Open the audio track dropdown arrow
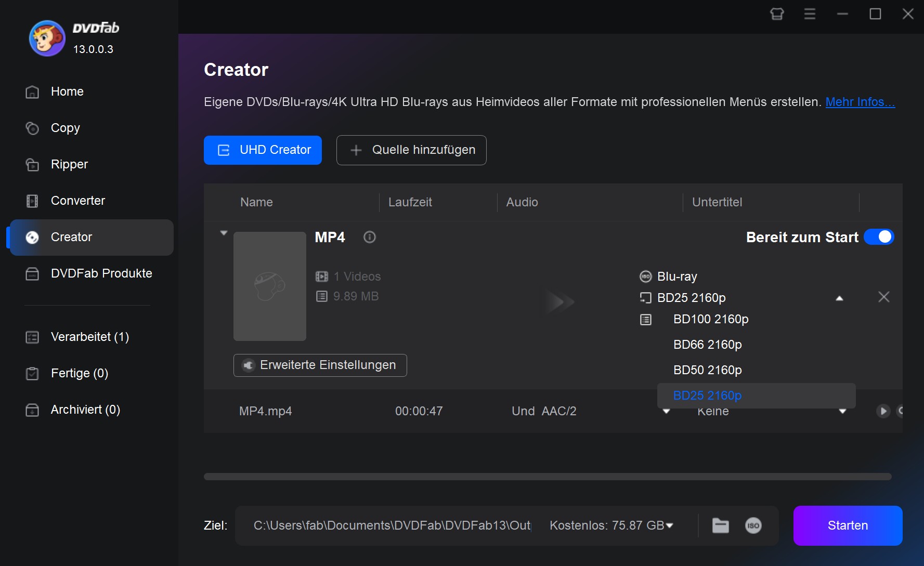The width and height of the screenshot is (924, 566). [666, 411]
